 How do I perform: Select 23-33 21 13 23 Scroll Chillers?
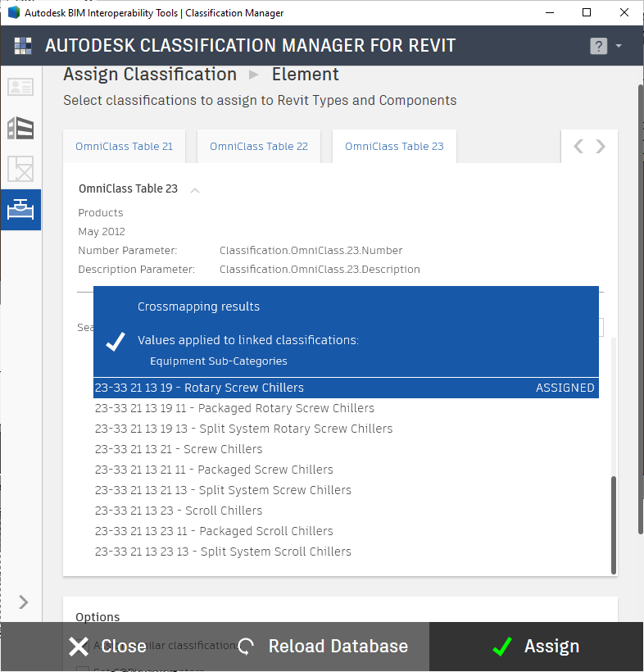tap(346, 511)
